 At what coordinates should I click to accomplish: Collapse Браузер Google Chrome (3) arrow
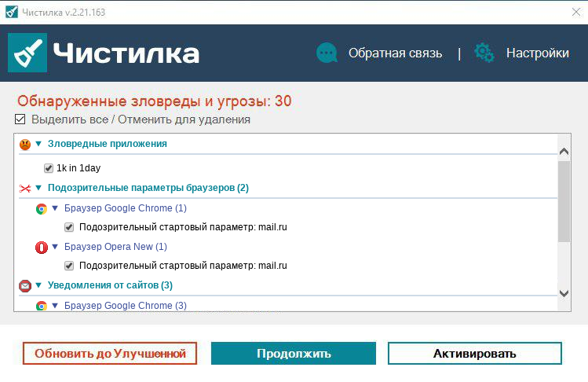coord(55,306)
